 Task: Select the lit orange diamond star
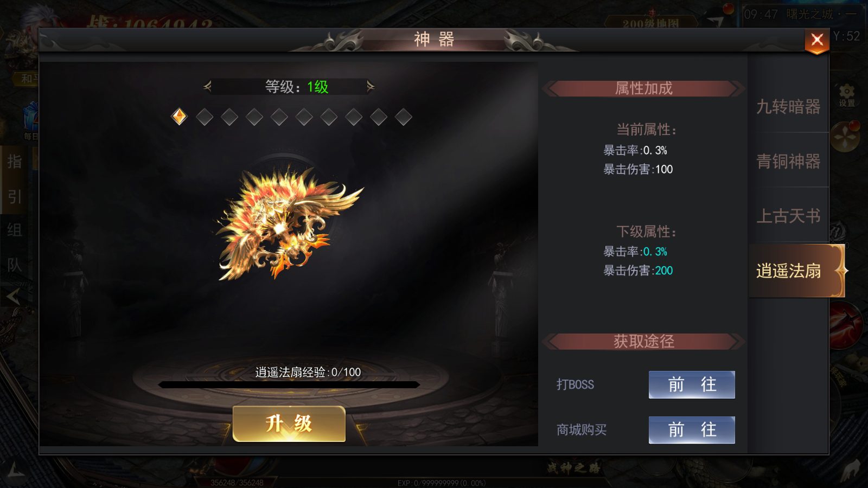point(179,117)
